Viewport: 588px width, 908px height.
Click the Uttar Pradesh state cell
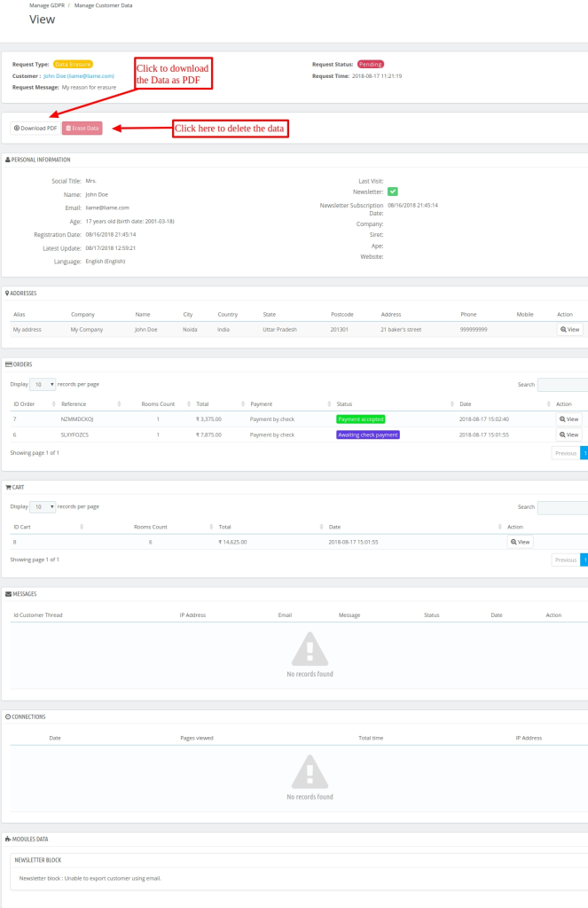[279, 330]
